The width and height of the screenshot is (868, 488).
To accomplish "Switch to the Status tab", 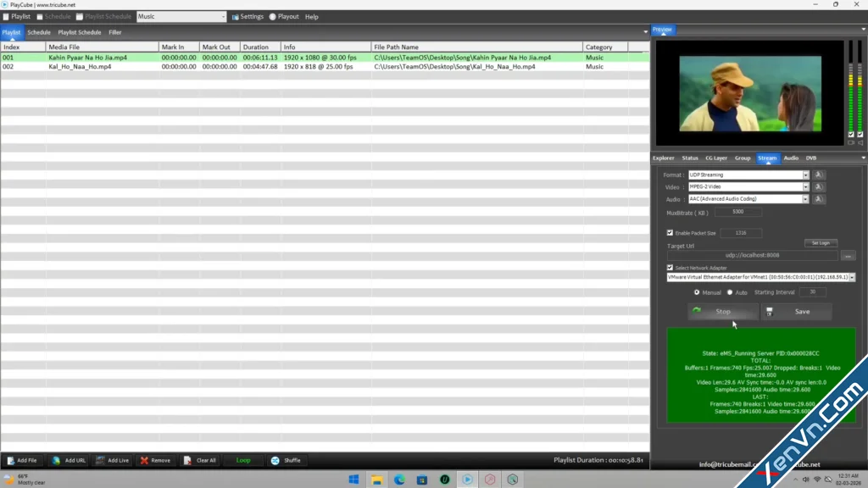I will click(690, 158).
